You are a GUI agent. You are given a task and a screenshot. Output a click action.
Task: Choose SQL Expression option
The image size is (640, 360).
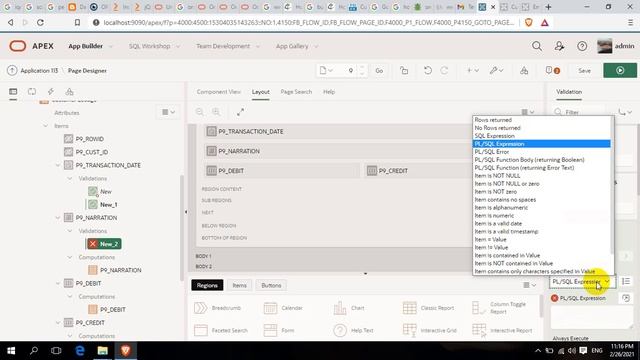[x=541, y=136]
